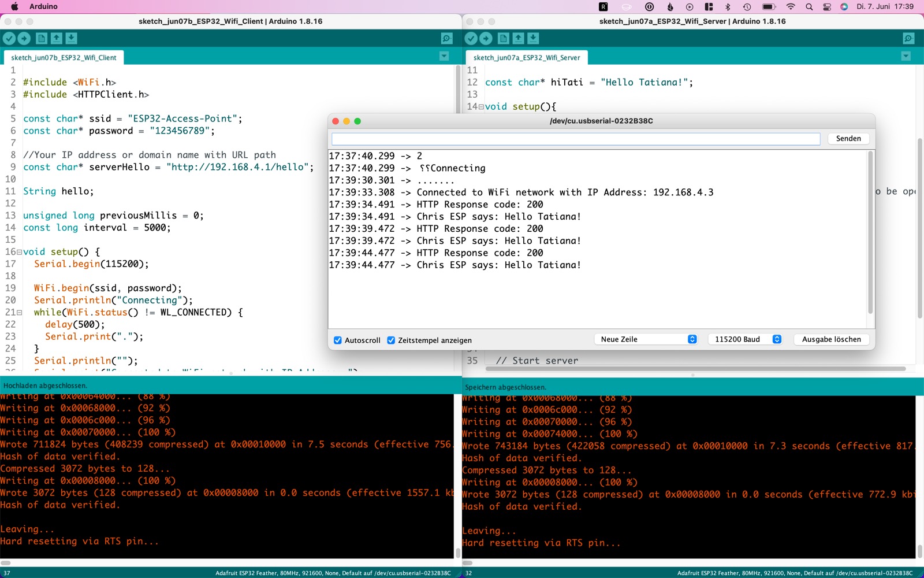This screenshot has height=578, width=924.
Task: Open the 115200 Baud rate dropdown
Action: click(745, 339)
